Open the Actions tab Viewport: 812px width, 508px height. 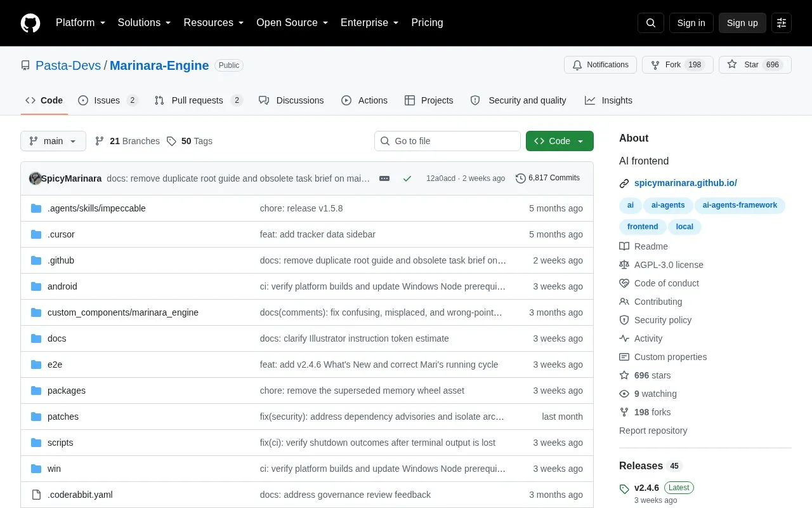(x=364, y=100)
